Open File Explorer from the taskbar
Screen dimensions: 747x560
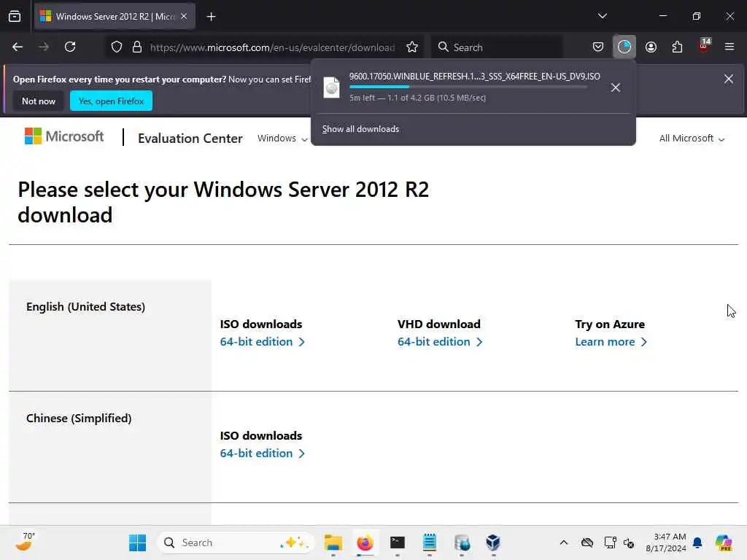click(333, 542)
